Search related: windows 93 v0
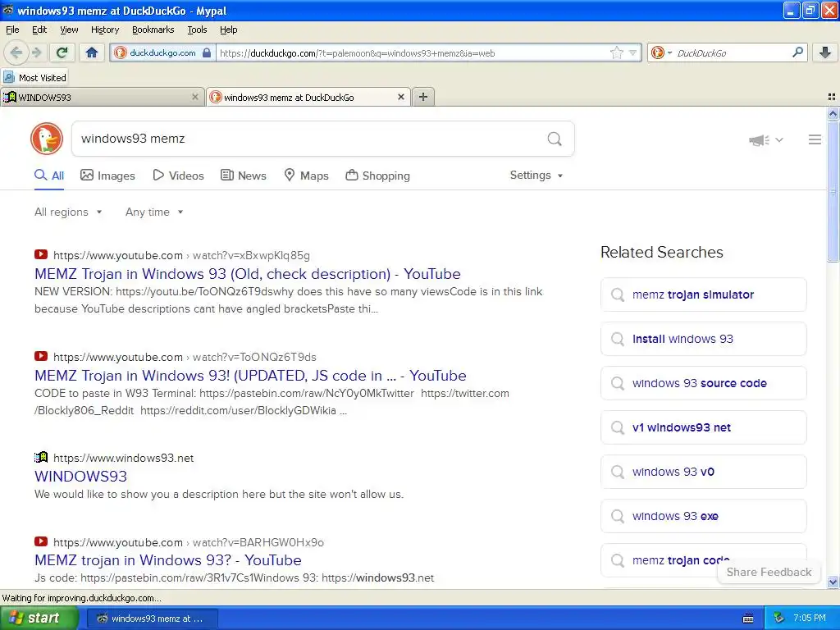Viewport: 840px width, 630px height. pos(703,472)
